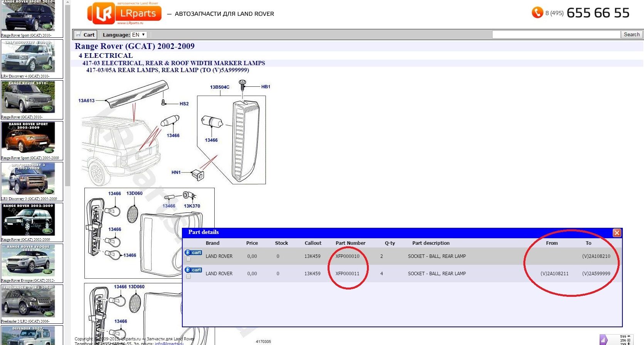Tick the checkbox for XFP000010 row
This screenshot has height=345, width=644.
pyautogui.click(x=188, y=259)
